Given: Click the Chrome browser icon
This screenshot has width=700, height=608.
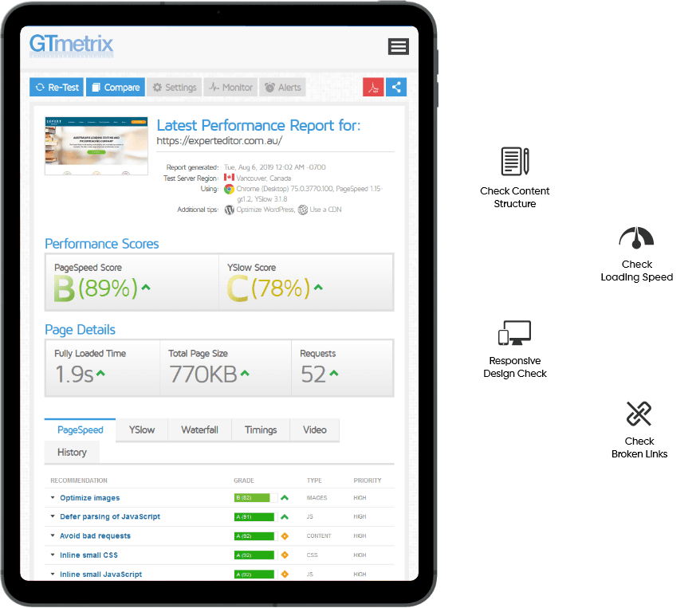Looking at the screenshot, I should click(x=229, y=189).
